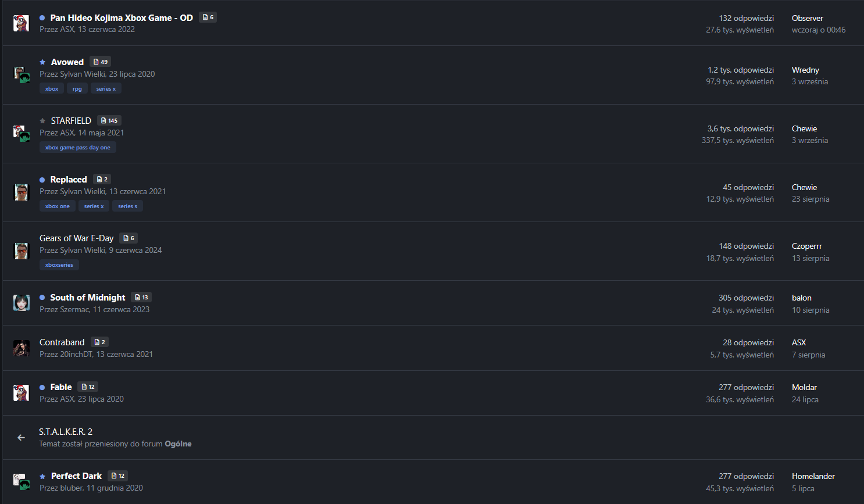Viewport: 864px width, 504px height.
Task: Click the moved-topic arrow beside S.T.A.L.K.E.R. 2
Action: click(21, 437)
